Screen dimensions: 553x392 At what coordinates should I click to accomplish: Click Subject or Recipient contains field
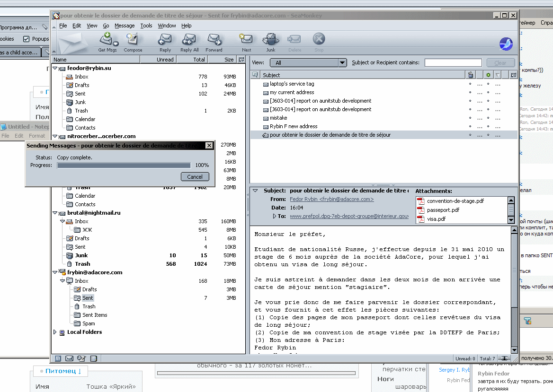click(453, 63)
